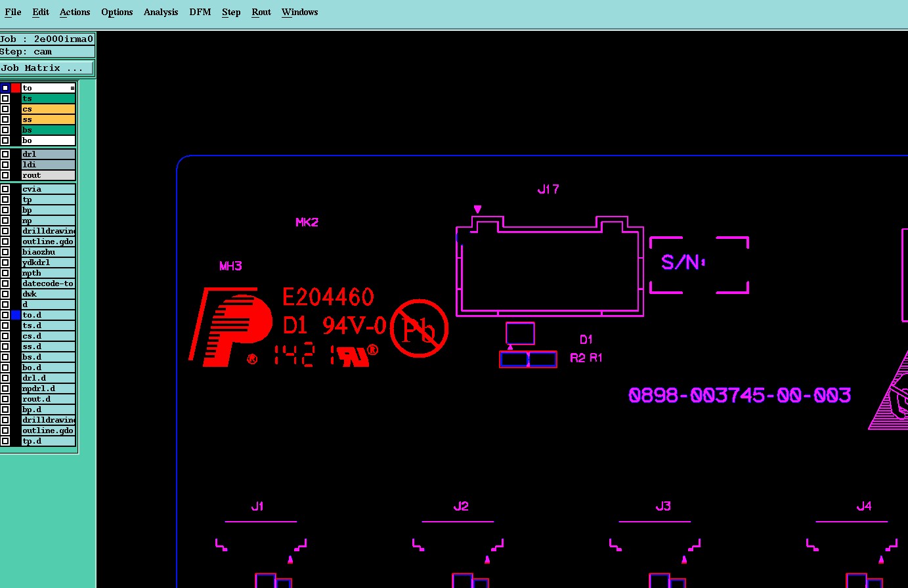
Task: Tick the checkbox for layer 'cvia'
Action: click(5, 189)
